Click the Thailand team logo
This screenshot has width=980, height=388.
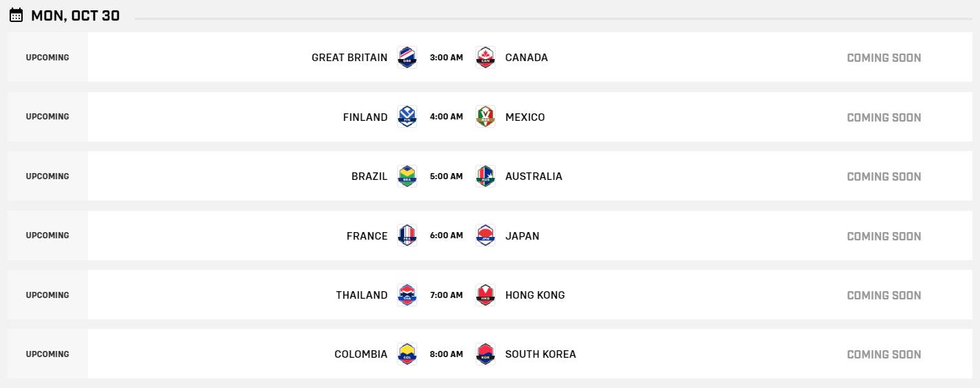[x=407, y=295]
